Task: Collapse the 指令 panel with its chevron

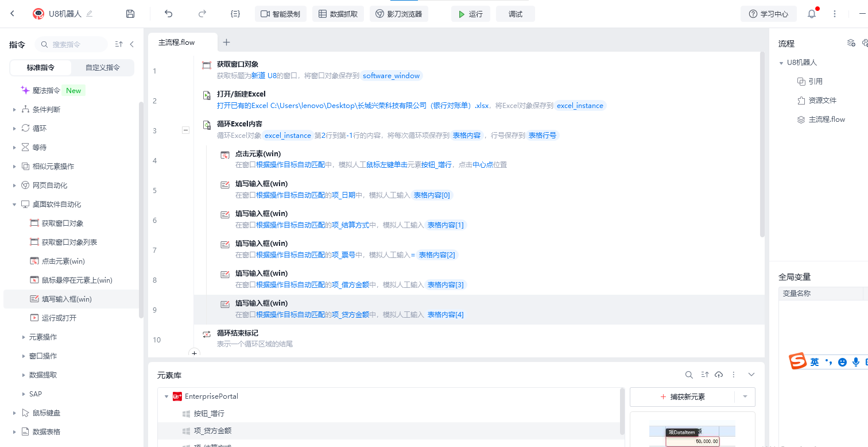Action: click(131, 44)
